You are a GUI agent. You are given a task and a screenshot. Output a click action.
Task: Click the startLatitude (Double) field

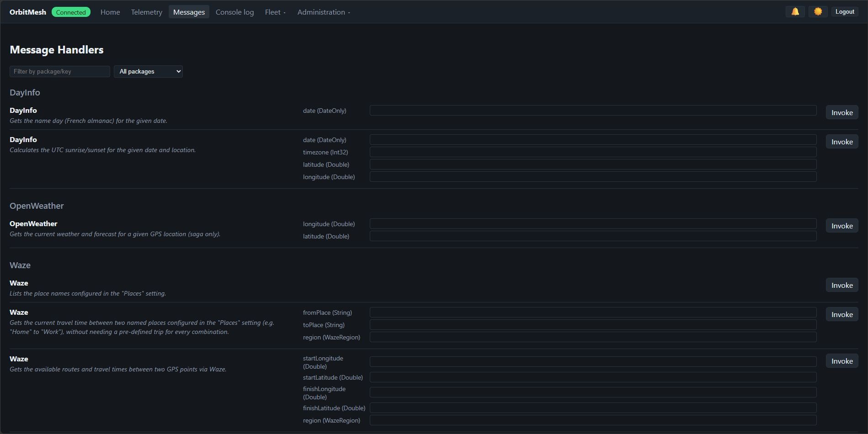coord(593,377)
